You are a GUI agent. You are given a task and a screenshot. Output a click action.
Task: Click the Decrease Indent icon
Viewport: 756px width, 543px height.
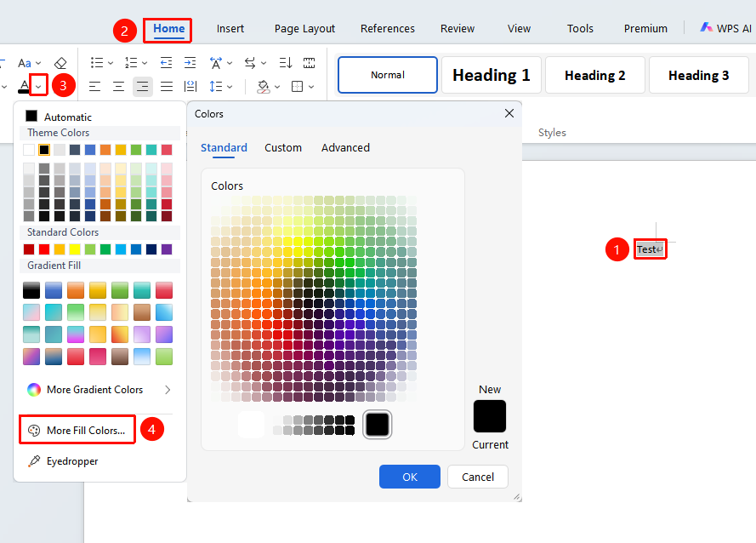167,63
